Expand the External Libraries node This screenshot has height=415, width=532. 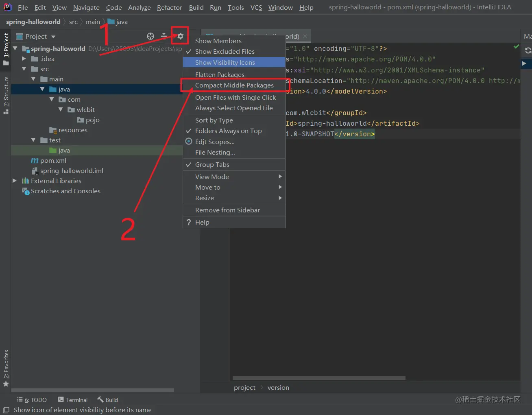tap(15, 181)
